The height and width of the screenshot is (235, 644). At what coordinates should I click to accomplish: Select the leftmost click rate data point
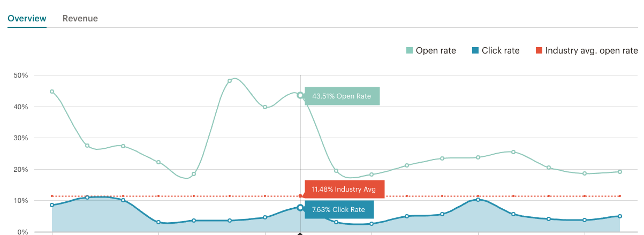coord(52,205)
